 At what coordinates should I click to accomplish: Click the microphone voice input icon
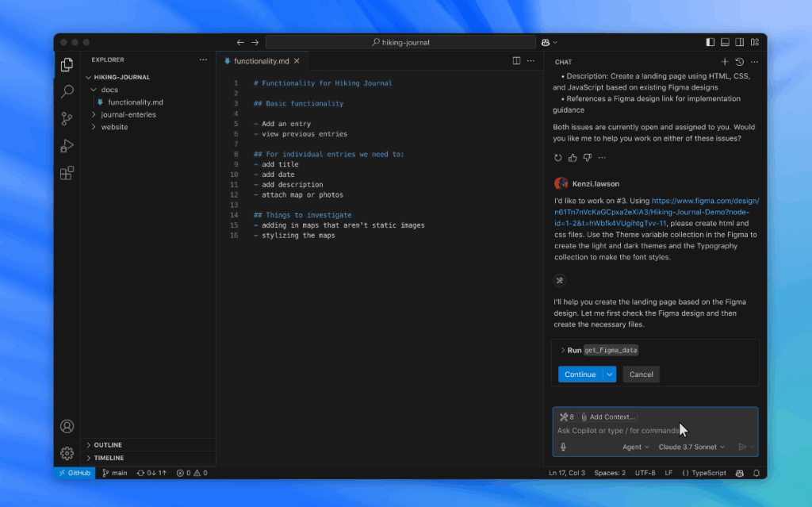[563, 447]
